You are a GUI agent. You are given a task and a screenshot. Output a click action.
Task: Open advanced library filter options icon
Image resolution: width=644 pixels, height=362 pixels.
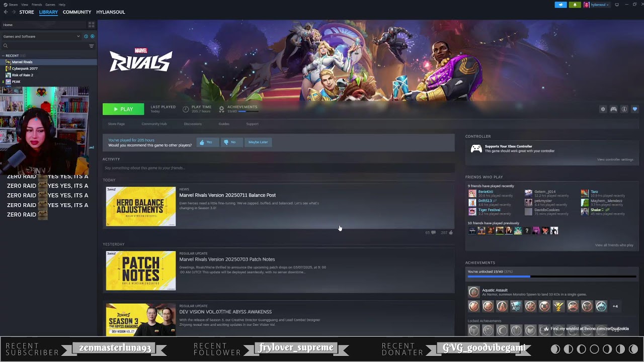tap(91, 46)
